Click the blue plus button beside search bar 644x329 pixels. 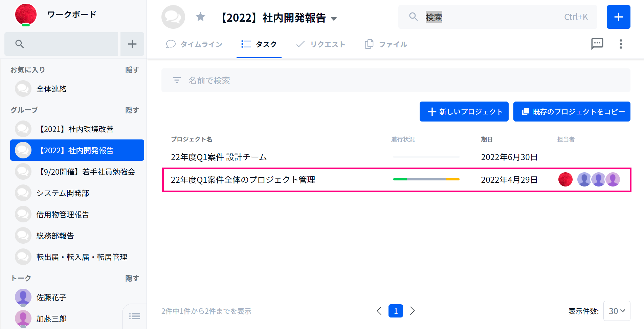click(x=618, y=17)
